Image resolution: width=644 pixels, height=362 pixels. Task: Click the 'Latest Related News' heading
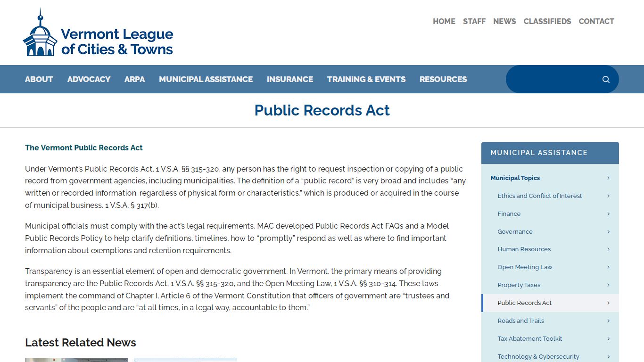point(81,343)
